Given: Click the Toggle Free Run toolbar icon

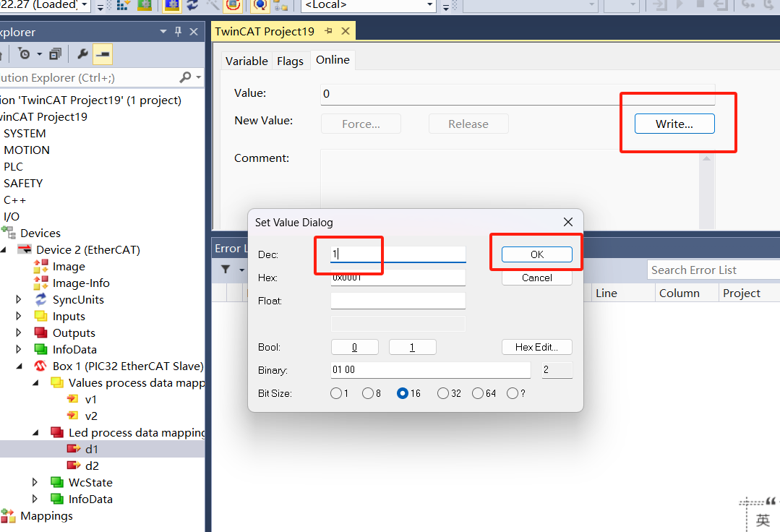Looking at the screenshot, I should (x=233, y=5).
